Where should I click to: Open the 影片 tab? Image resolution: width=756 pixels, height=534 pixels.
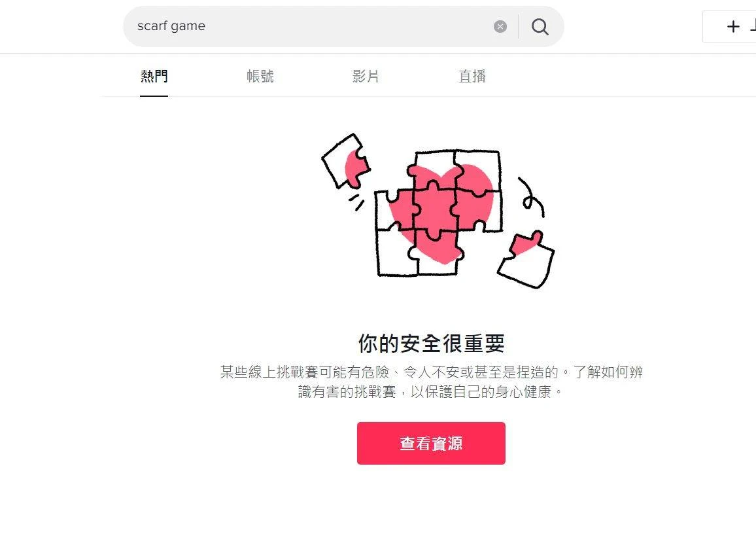[x=366, y=76]
